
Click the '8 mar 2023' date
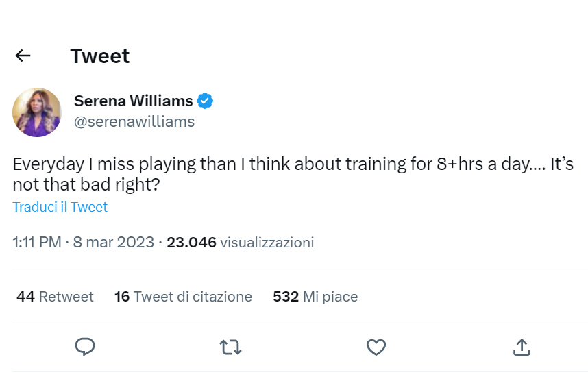(112, 243)
